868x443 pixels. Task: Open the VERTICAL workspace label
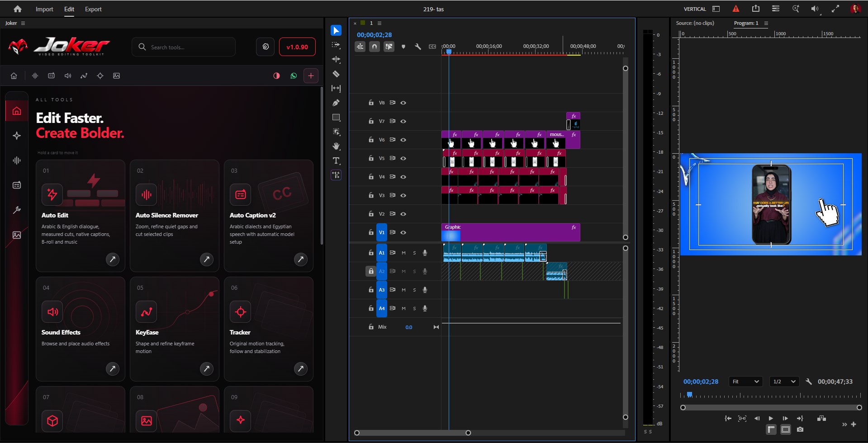coord(695,9)
